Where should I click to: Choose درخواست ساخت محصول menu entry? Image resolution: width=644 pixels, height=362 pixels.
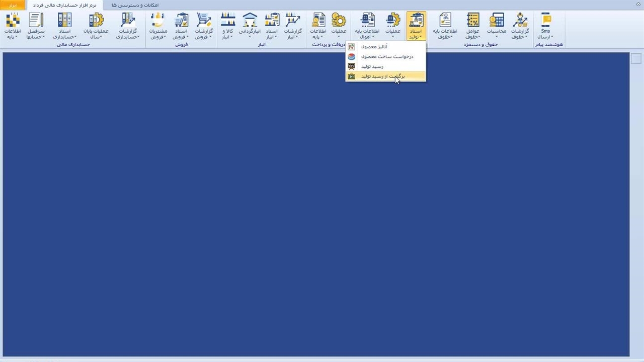(386, 57)
